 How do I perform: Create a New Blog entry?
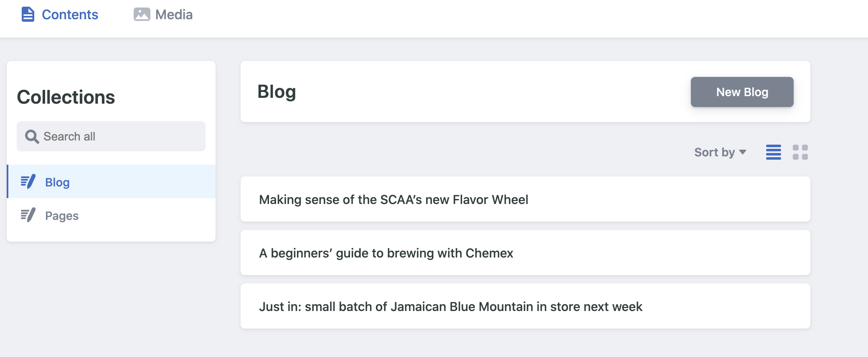click(742, 92)
